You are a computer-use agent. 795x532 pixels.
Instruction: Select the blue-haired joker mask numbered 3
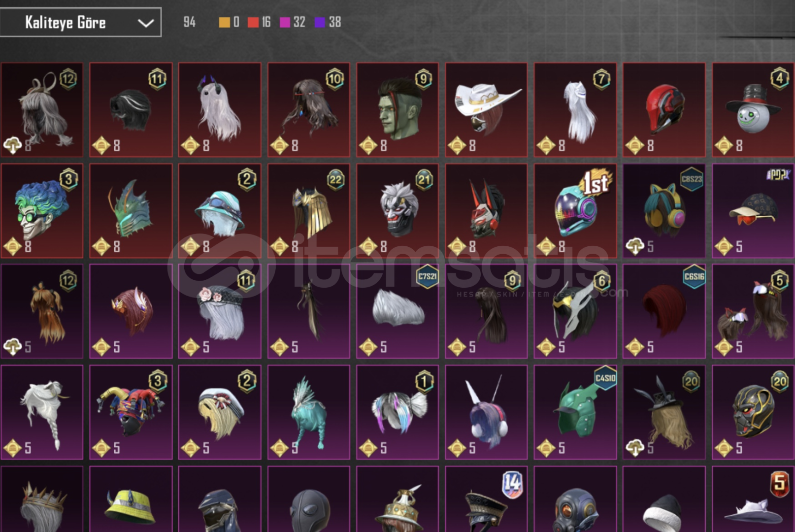pos(42,211)
